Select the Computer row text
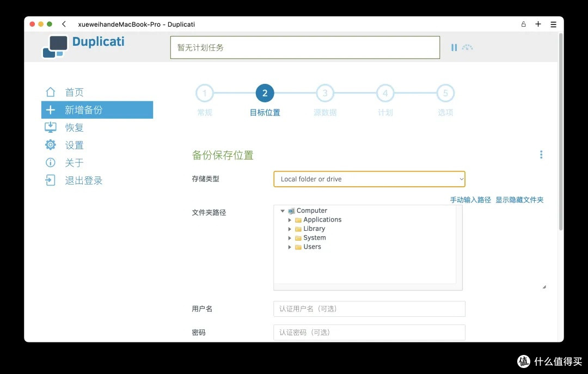This screenshot has width=588, height=374. point(311,211)
